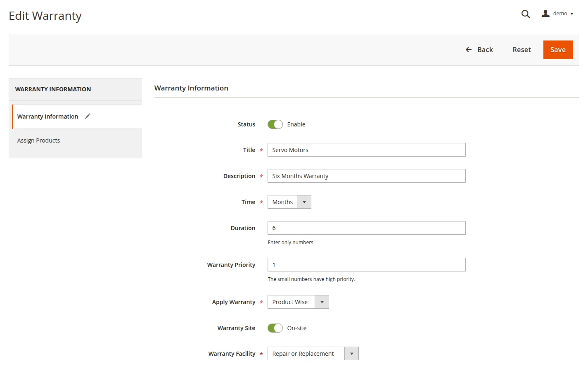This screenshot has width=588, height=376.
Task: Open the Time Months dropdown
Action: point(289,202)
